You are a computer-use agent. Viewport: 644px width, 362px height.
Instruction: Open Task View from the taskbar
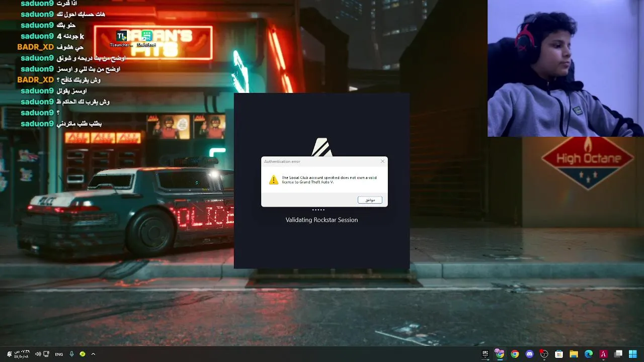618,354
